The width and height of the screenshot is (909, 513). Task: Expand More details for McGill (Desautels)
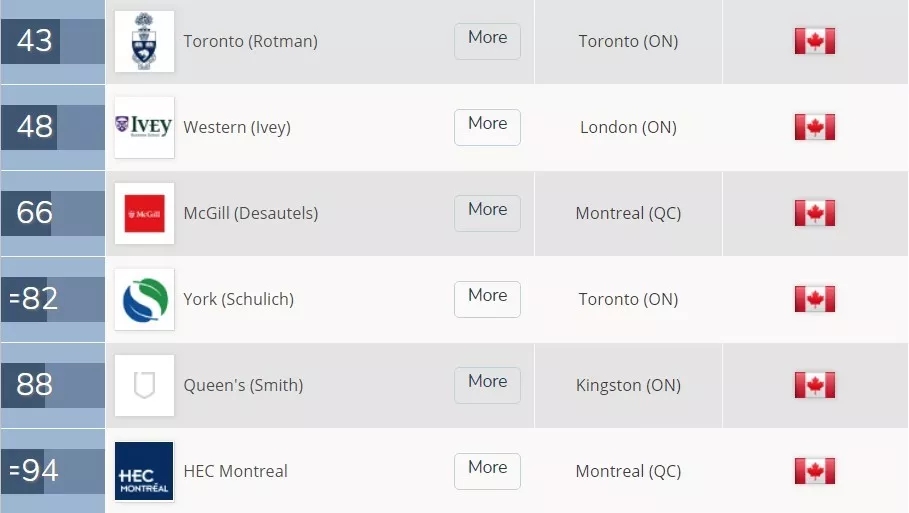pyautogui.click(x=487, y=213)
